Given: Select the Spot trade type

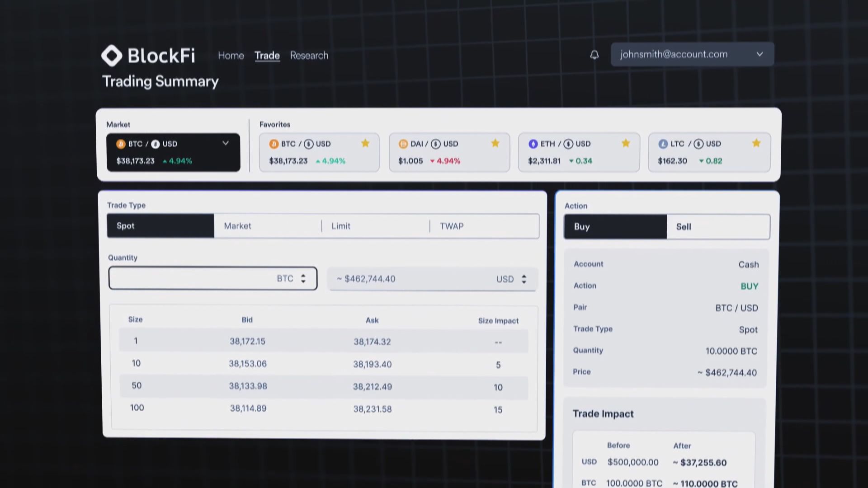Looking at the screenshot, I should [x=160, y=226].
